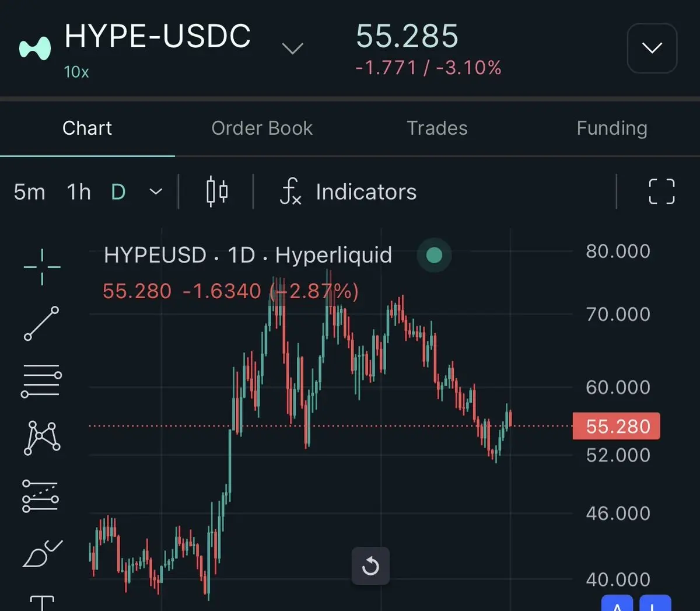Open the Trades tab

point(437,128)
